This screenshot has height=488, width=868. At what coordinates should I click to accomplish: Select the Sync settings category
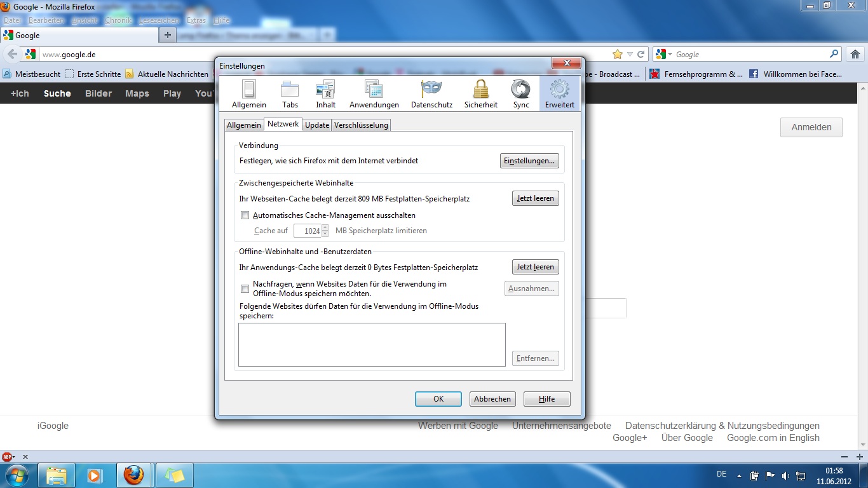[521, 93]
